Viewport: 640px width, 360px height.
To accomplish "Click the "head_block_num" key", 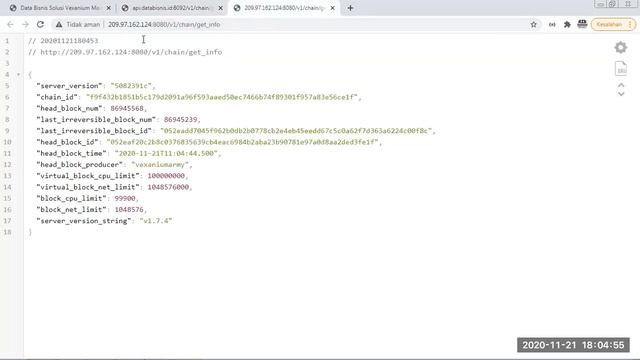I will 69,109.
